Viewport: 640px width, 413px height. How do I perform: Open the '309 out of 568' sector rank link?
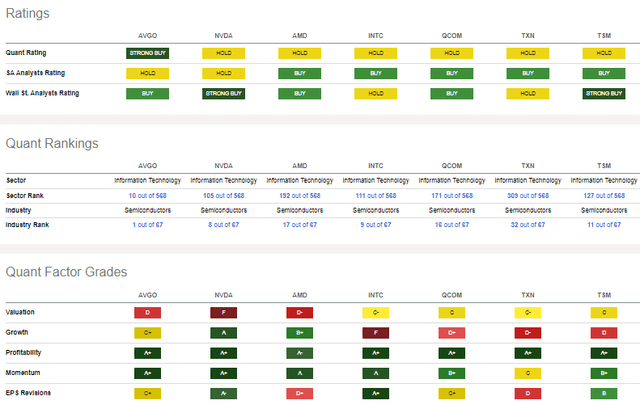click(x=528, y=195)
